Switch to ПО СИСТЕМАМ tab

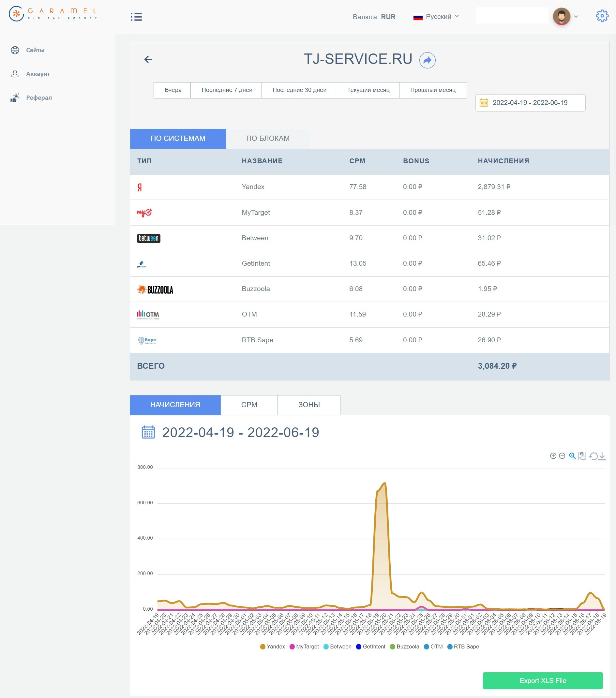coord(178,139)
